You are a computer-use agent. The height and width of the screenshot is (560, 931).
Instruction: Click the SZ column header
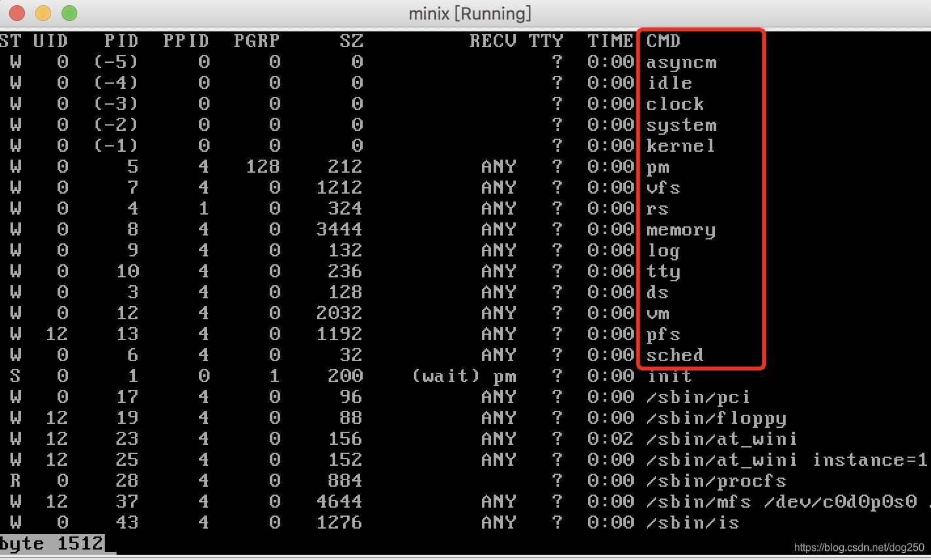tap(351, 41)
